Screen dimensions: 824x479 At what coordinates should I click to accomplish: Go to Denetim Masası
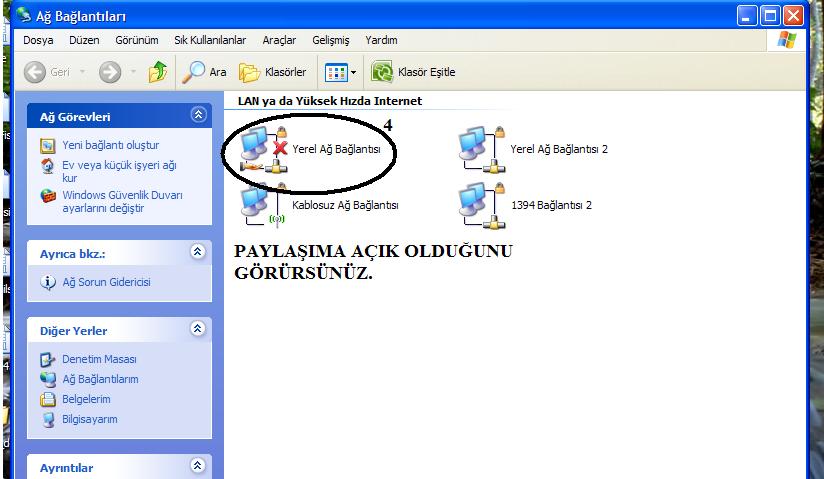click(x=99, y=359)
